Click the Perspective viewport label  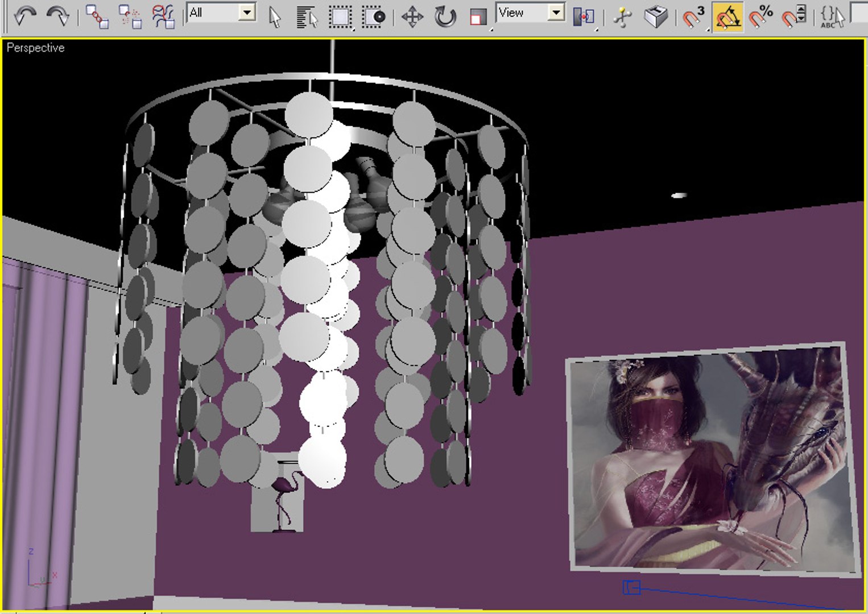coord(35,48)
